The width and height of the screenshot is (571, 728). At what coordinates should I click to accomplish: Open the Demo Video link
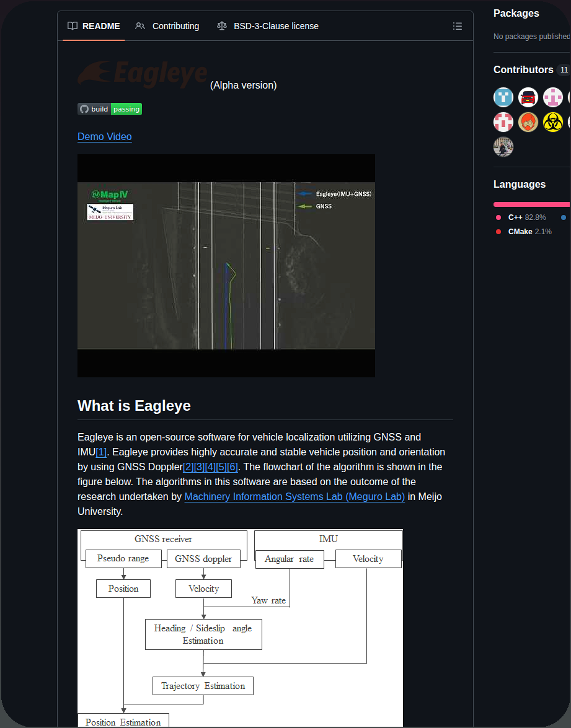point(105,136)
